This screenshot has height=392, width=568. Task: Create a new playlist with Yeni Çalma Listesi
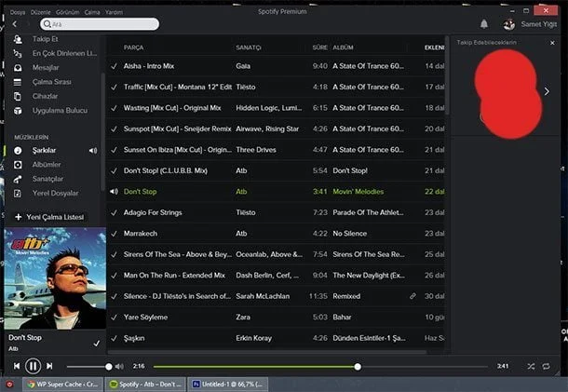click(x=49, y=217)
